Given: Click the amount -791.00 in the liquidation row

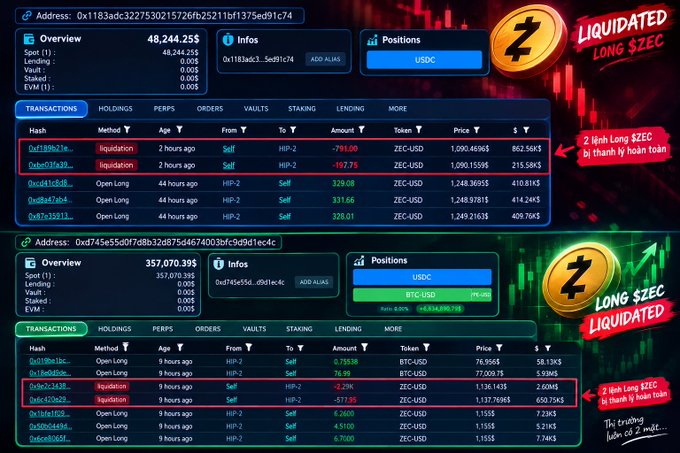Looking at the screenshot, I should tap(345, 149).
